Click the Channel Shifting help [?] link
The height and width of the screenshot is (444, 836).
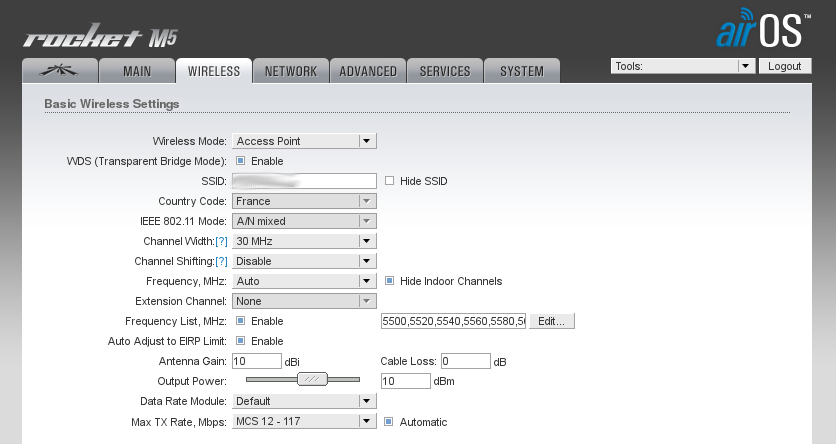click(x=222, y=261)
